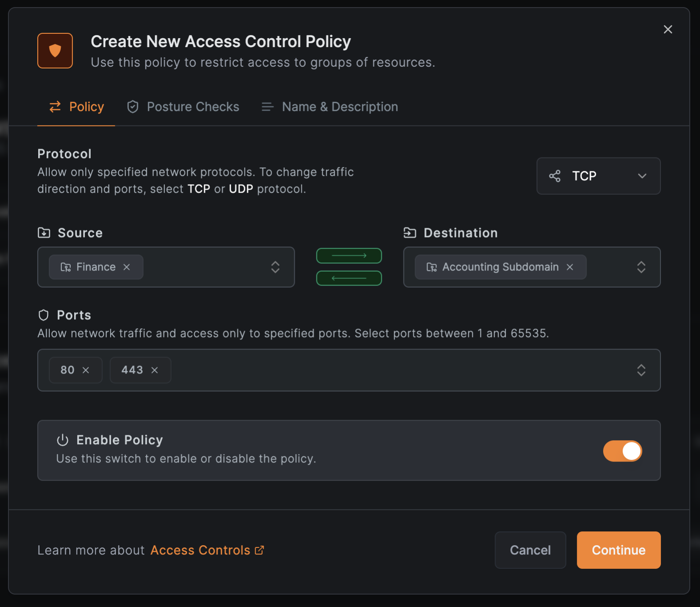Toggle destination-to-source direction arrow
The image size is (700, 607).
pyautogui.click(x=349, y=278)
